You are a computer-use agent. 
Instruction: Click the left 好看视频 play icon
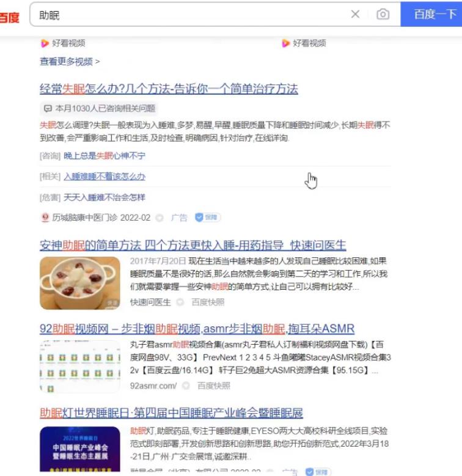(45, 43)
